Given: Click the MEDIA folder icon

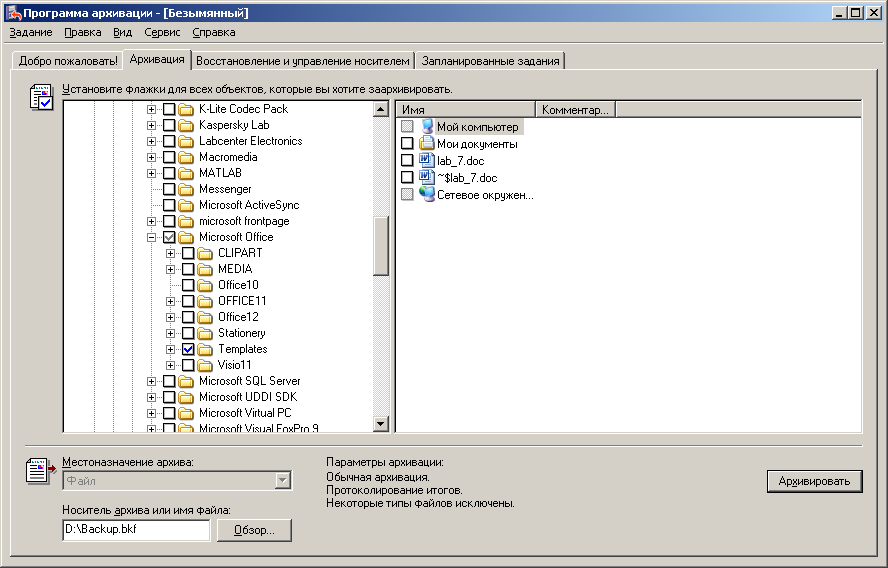Looking at the screenshot, I should point(205,269).
